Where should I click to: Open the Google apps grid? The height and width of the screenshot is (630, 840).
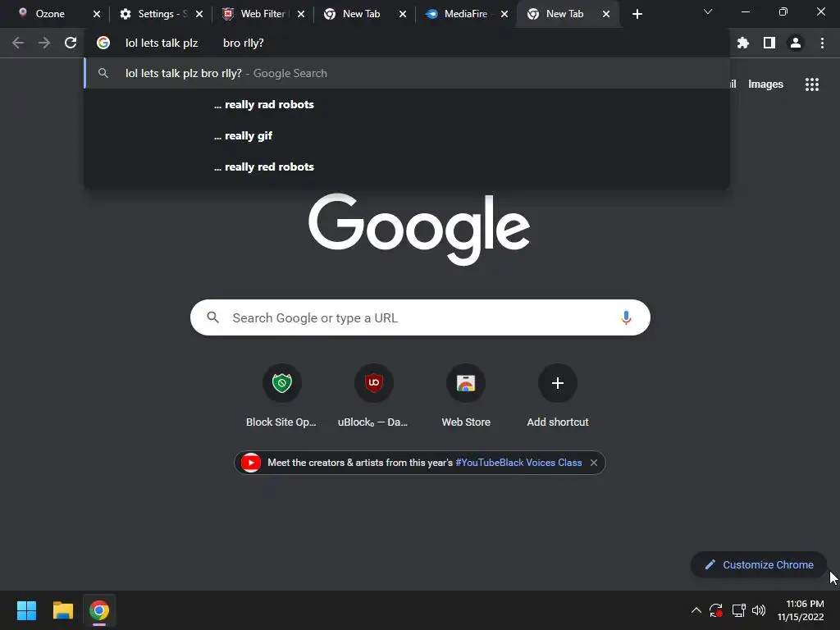(x=812, y=84)
